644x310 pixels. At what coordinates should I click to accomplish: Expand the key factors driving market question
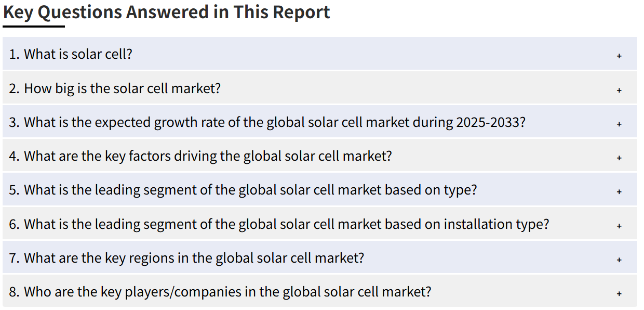coord(200,156)
